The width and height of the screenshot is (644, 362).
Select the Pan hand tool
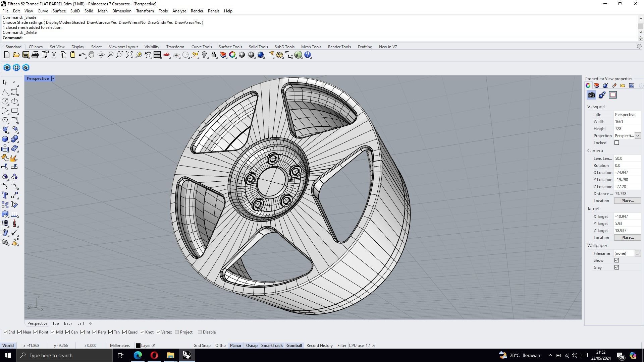(91, 55)
